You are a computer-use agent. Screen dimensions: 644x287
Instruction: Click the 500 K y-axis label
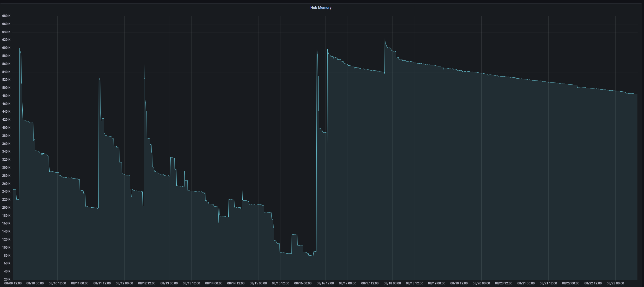coord(6,88)
